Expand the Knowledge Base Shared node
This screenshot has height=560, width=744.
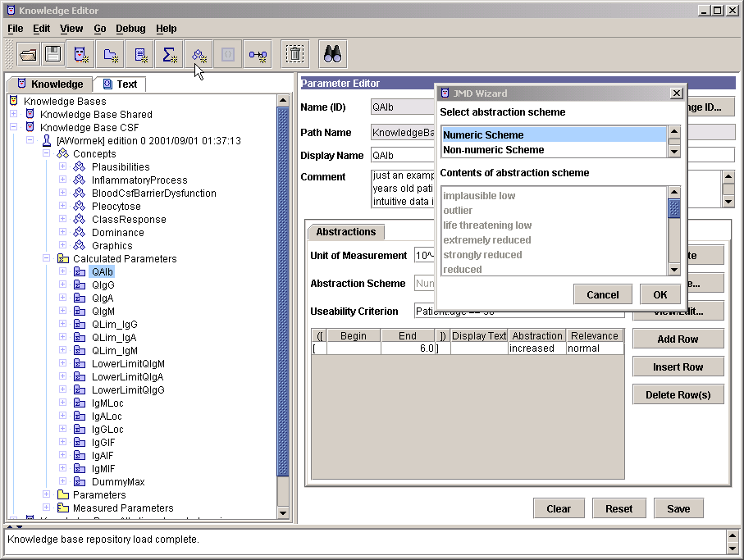point(14,115)
